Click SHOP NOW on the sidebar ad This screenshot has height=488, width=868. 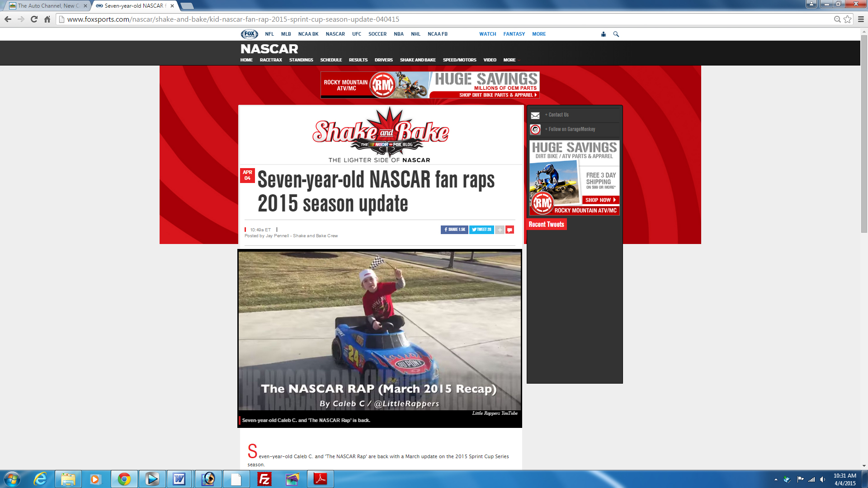600,200
